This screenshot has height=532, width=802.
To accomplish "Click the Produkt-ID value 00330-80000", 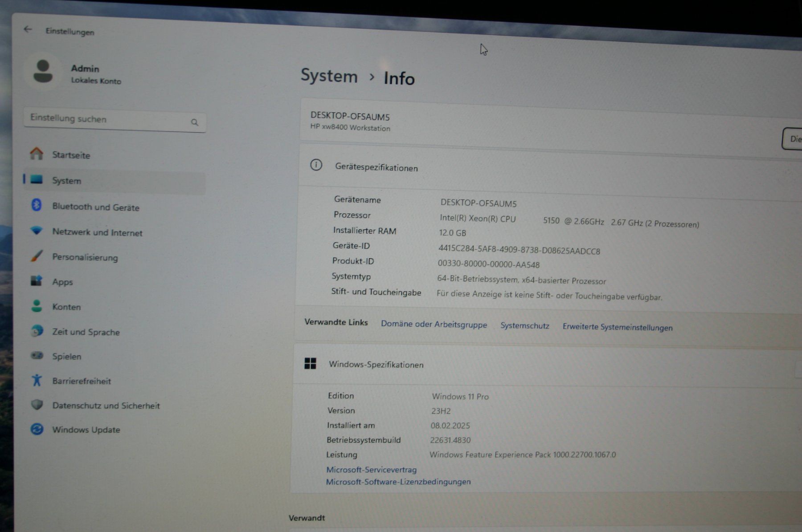I will point(488,264).
